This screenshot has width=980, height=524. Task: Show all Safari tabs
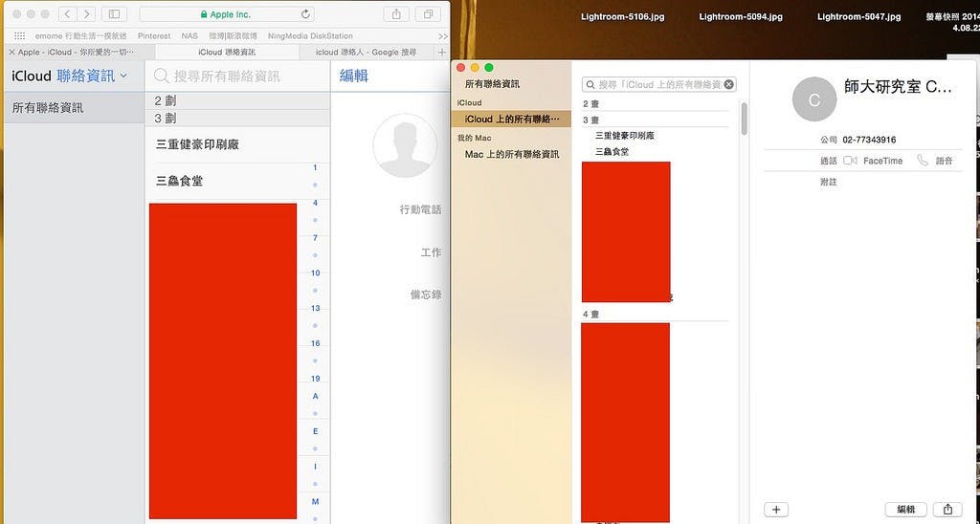(428, 13)
